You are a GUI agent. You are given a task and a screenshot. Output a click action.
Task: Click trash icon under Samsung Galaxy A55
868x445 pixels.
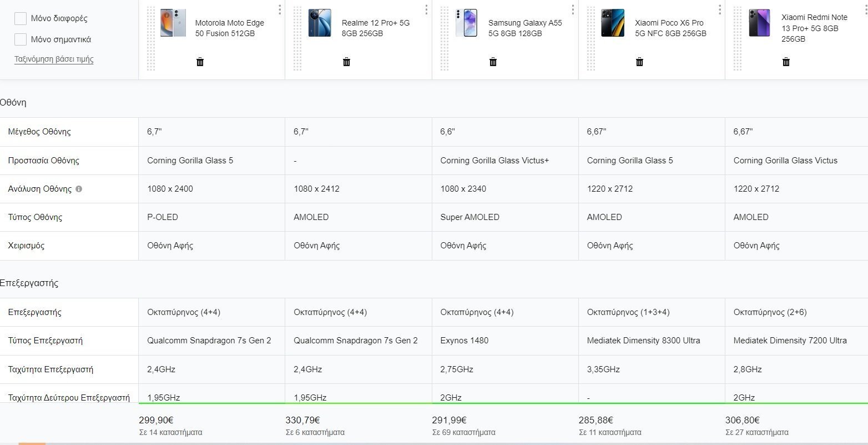(493, 62)
